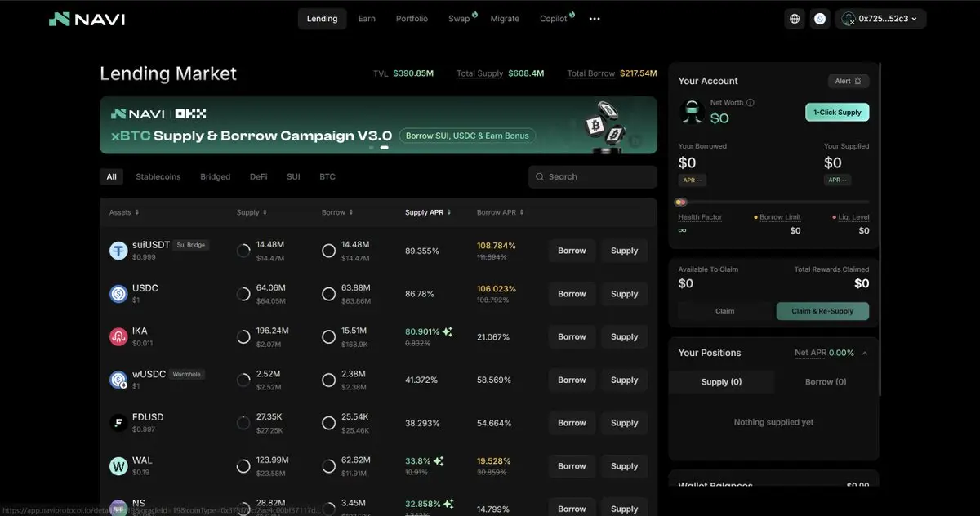Click the FDUSD token icon
Screen dimensions: 980x516
pyautogui.click(x=119, y=423)
